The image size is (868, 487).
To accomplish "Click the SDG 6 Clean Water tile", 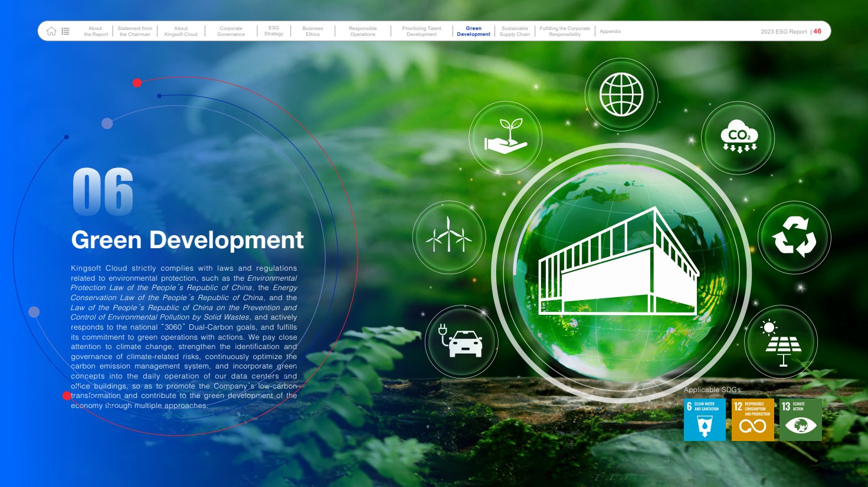I will (705, 420).
